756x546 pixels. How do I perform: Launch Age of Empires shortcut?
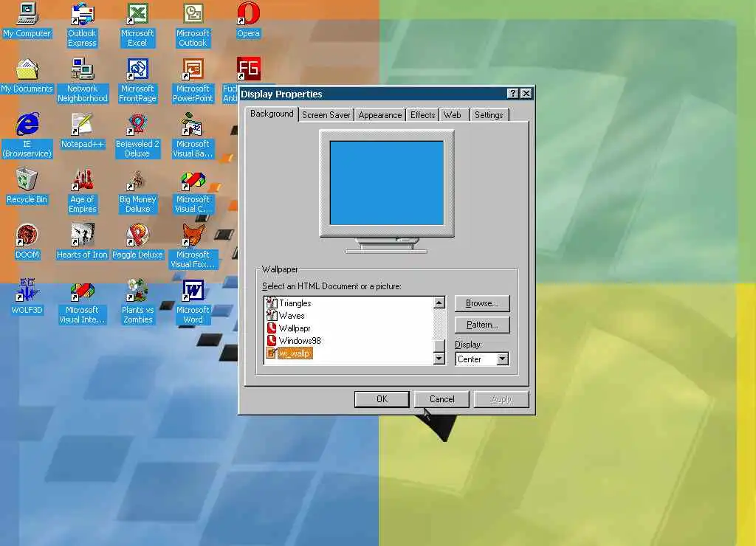(x=83, y=191)
